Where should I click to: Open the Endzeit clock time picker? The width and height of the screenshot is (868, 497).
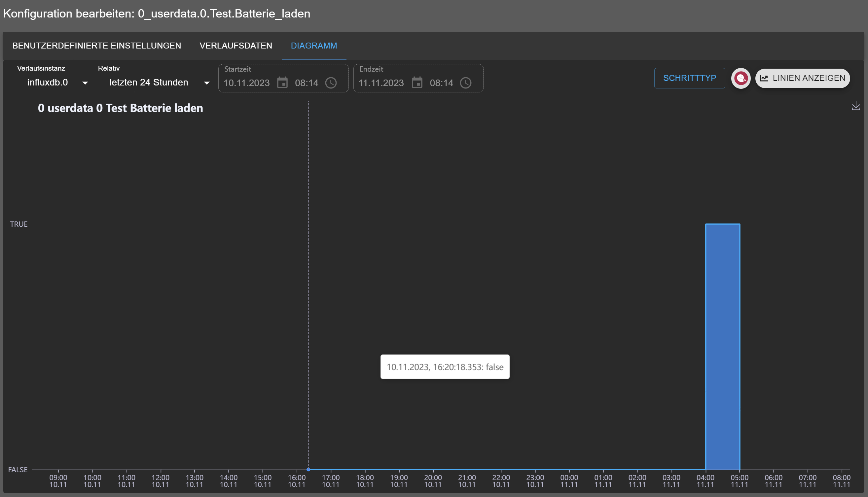coord(466,83)
